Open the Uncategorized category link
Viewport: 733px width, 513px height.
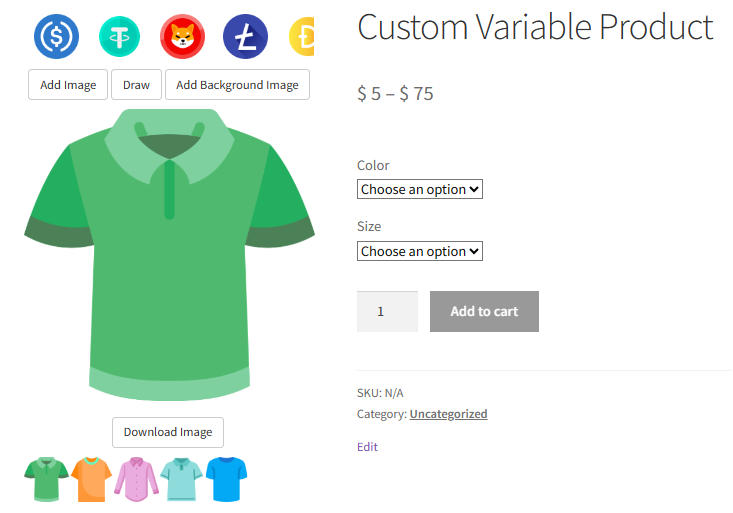[448, 414]
